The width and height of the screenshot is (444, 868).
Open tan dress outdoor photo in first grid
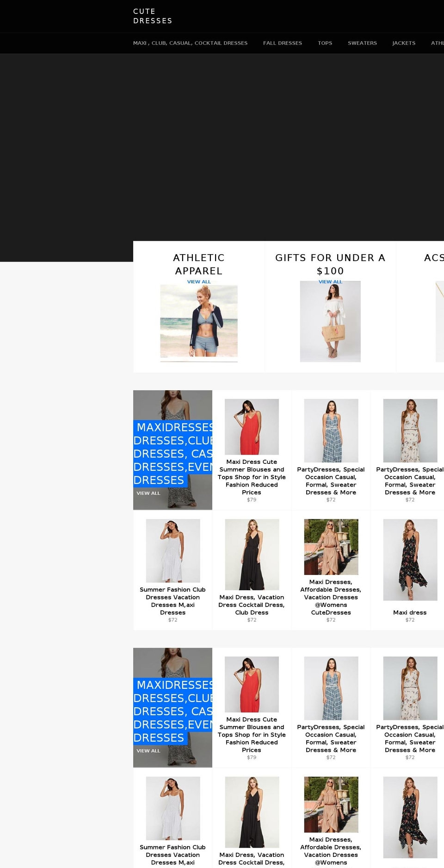[x=331, y=547]
